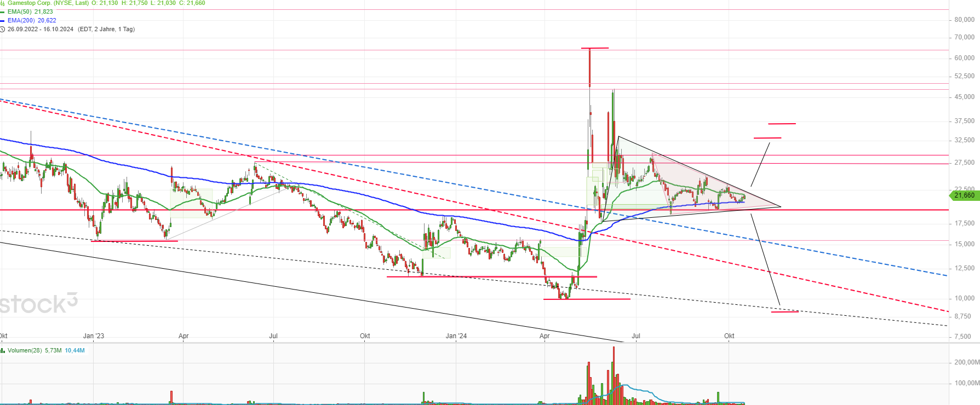Open the EMA(50) indicator label
The image size is (980, 405).
click(20, 12)
